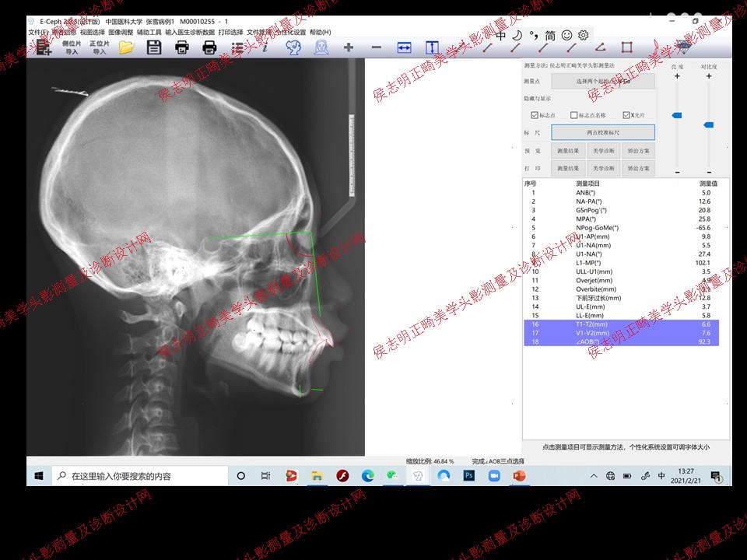Image resolution: width=747 pixels, height=560 pixels.
Task: Click the 亮度 brightness slider handle
Action: click(x=676, y=115)
